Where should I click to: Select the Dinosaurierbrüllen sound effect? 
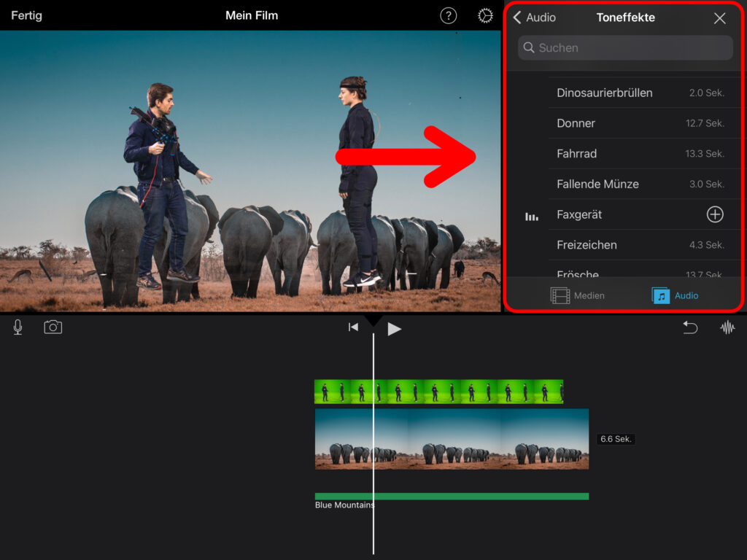click(605, 93)
